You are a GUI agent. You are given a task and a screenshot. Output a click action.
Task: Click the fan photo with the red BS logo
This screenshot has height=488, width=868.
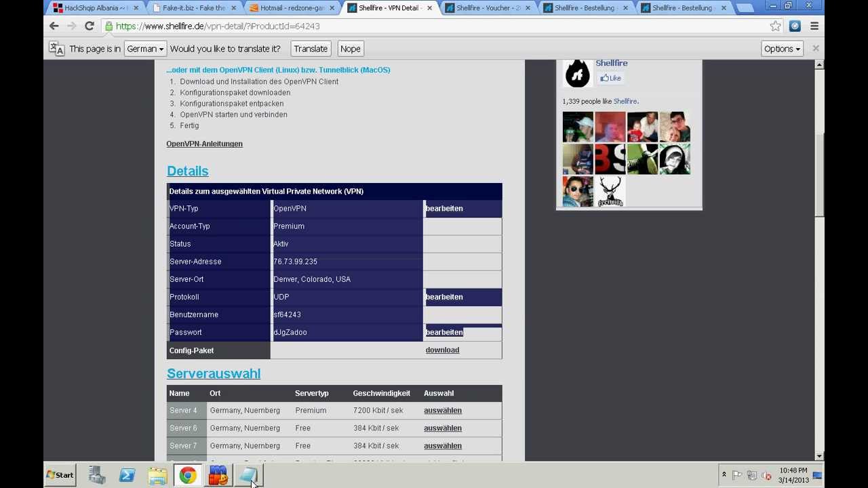click(x=610, y=159)
